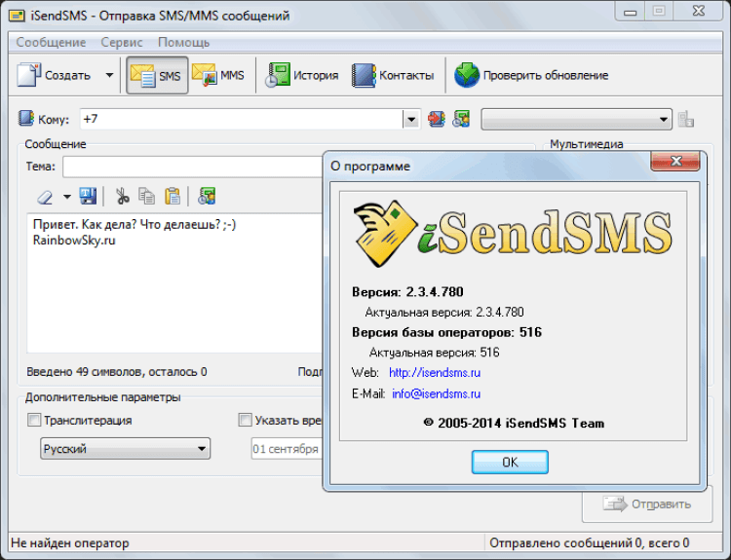
Task: Click Версия базы операторов: 516 text
Action: point(446,332)
